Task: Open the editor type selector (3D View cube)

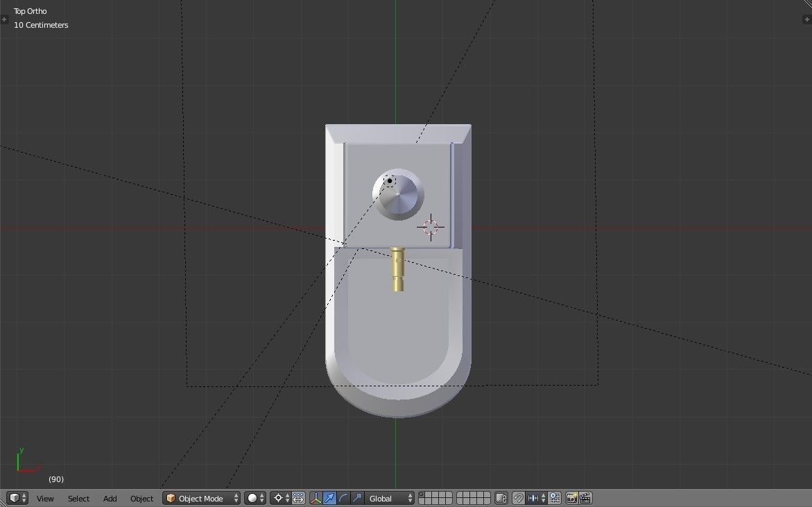Action: click(x=17, y=498)
